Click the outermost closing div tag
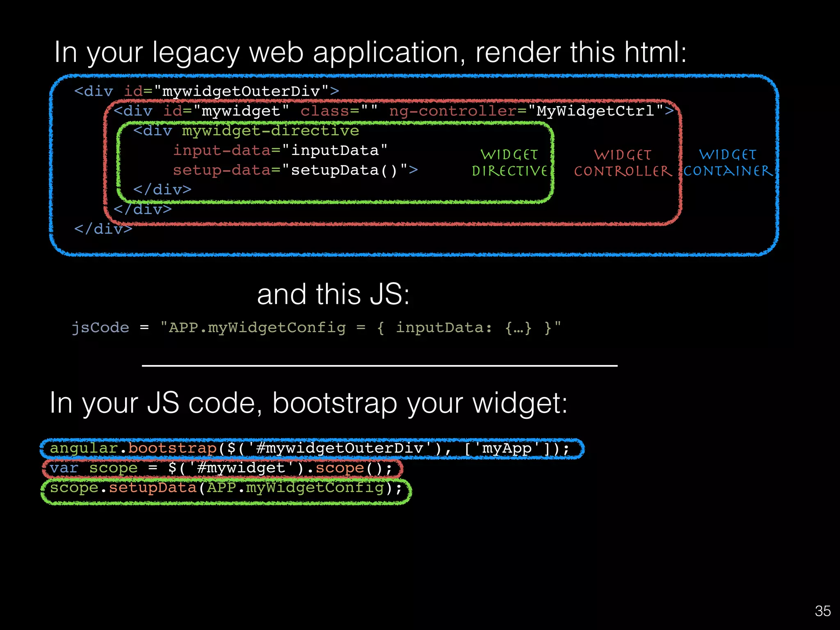 pyautogui.click(x=103, y=229)
